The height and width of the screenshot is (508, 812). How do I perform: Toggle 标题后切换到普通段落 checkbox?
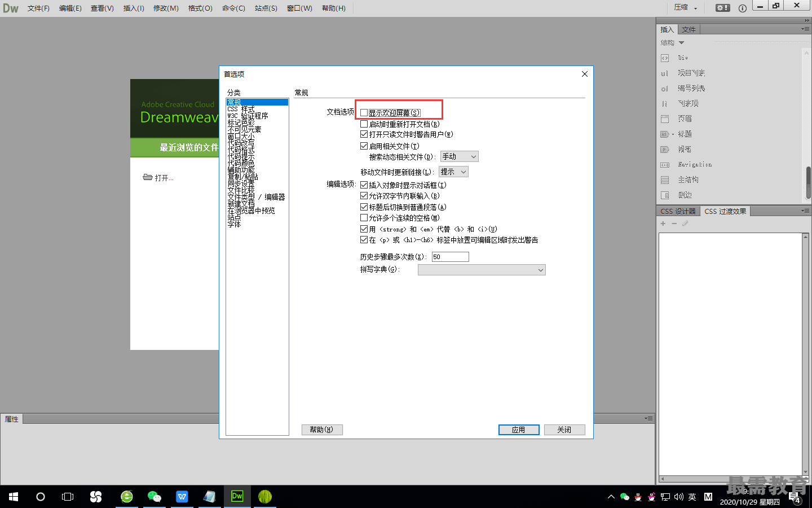pyautogui.click(x=364, y=207)
